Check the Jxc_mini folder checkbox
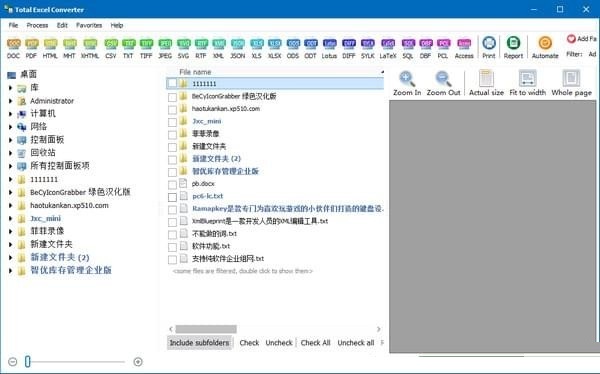Image resolution: width=600 pixels, height=374 pixels. 172,122
